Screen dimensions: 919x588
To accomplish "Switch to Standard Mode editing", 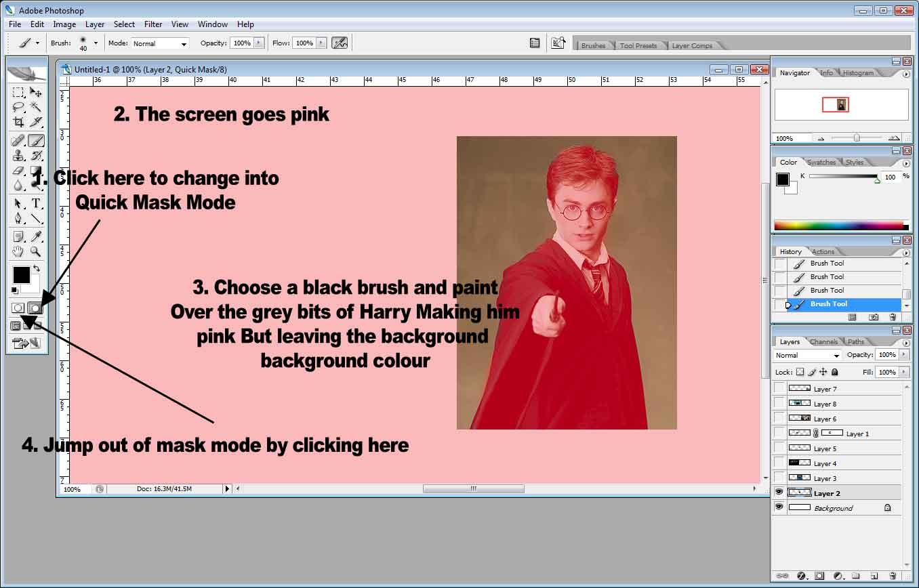I will pyautogui.click(x=18, y=308).
